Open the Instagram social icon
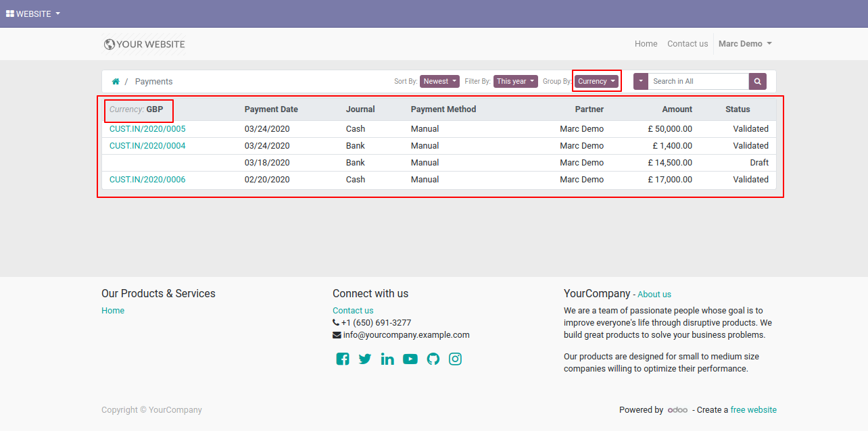This screenshot has height=431, width=868. click(x=456, y=359)
